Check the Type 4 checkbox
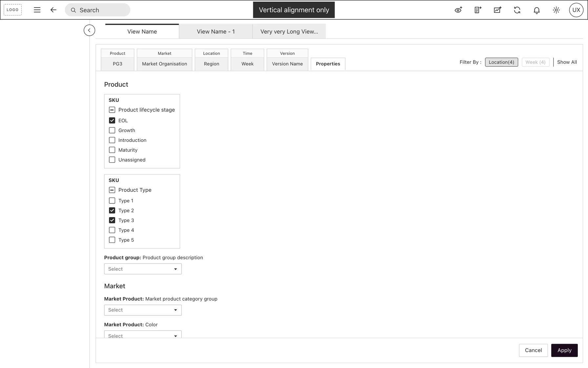The image size is (588, 368). click(112, 230)
